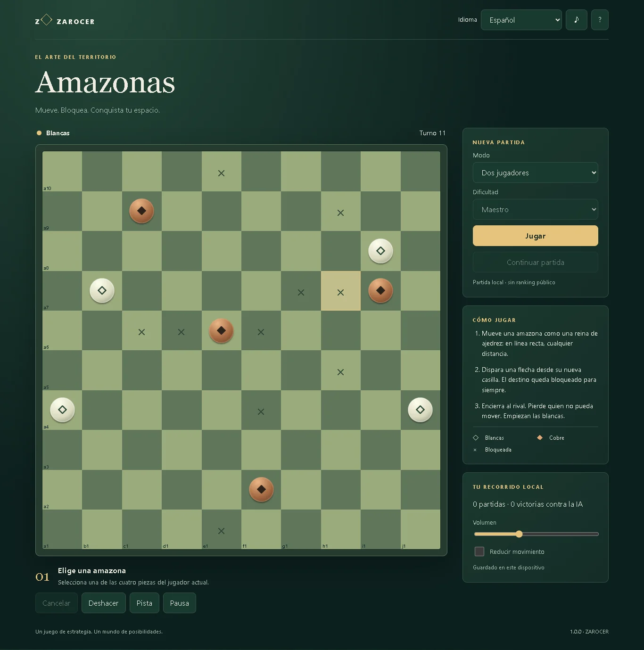The image size is (644, 650).
Task: Select the white amazon on j4
Action: pyautogui.click(x=420, y=410)
